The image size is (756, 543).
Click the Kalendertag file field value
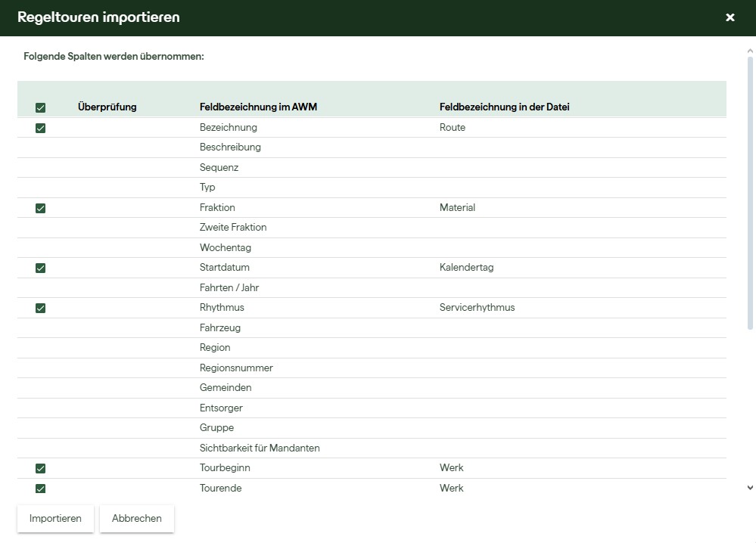[466, 268]
